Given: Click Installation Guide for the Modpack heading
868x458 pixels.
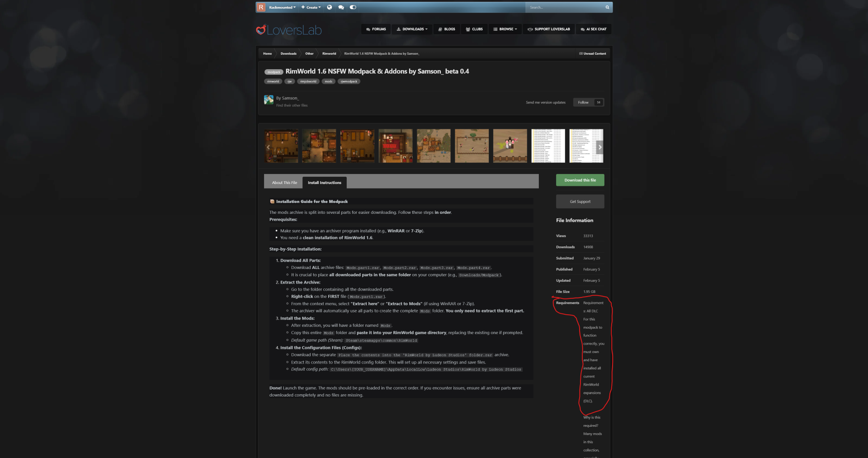Looking at the screenshot, I should [x=312, y=202].
